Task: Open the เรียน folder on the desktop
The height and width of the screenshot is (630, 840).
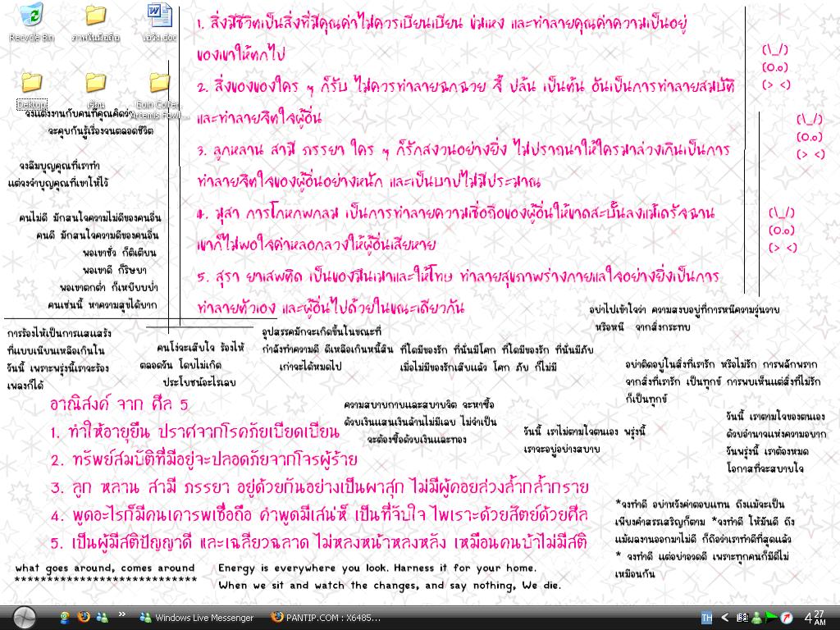Action: tap(96, 89)
